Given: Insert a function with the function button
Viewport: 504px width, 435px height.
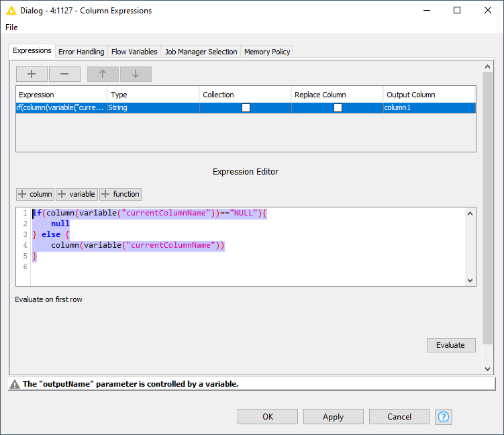Looking at the screenshot, I should 121,194.
